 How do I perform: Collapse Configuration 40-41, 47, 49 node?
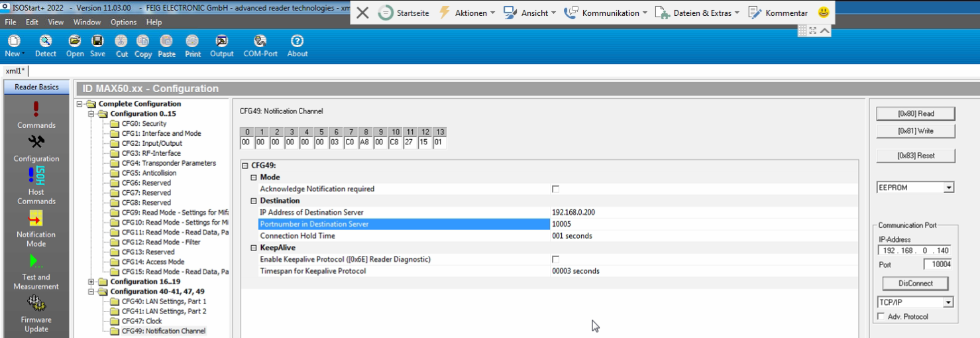[91, 292]
